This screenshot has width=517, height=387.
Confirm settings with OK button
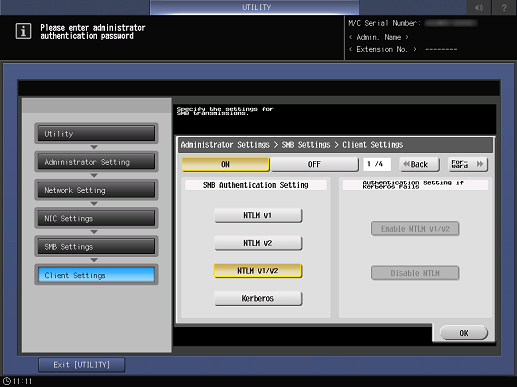(464, 333)
